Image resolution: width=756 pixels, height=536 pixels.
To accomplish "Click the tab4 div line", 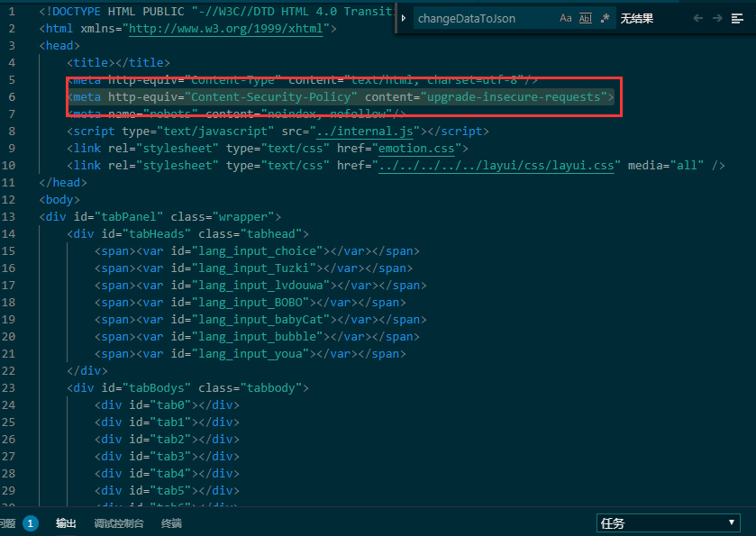I will 167,473.
